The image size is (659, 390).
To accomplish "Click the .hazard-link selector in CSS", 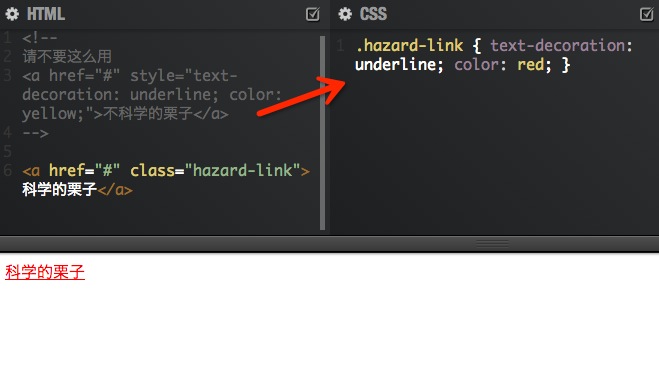I will point(409,45).
